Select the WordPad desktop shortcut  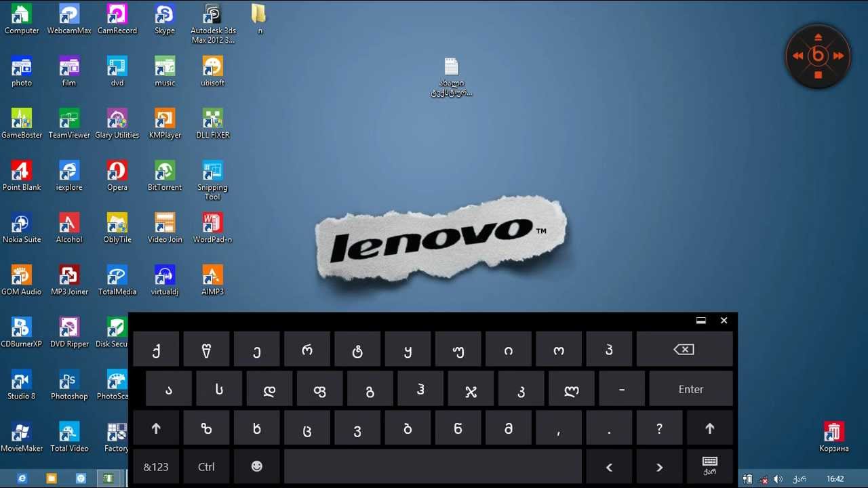click(x=213, y=228)
